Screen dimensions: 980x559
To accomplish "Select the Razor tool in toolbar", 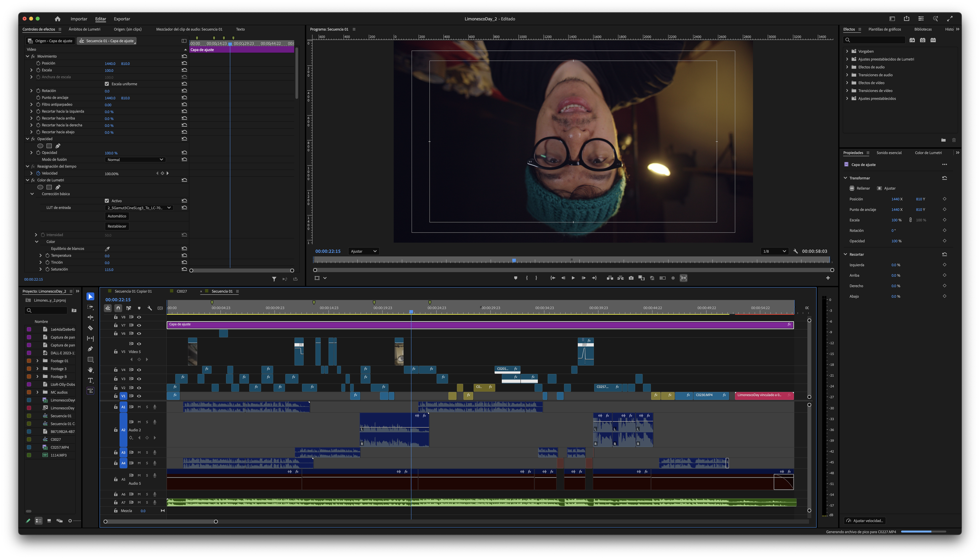I will pos(90,328).
